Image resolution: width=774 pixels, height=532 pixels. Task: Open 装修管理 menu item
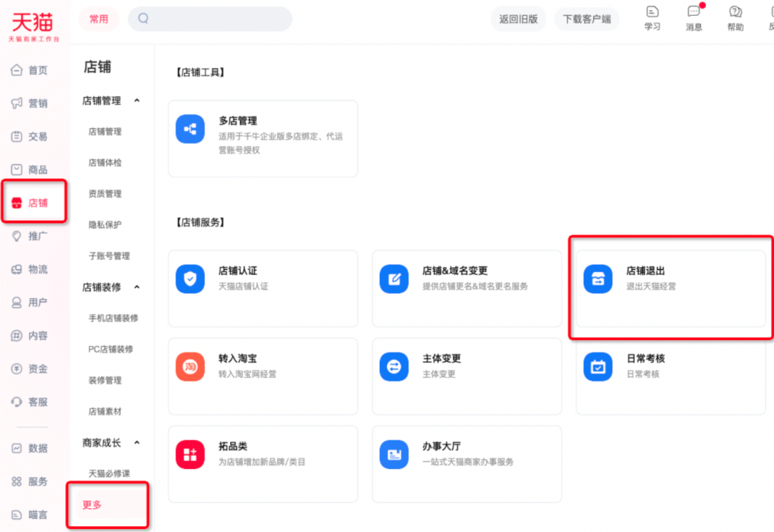(x=105, y=380)
